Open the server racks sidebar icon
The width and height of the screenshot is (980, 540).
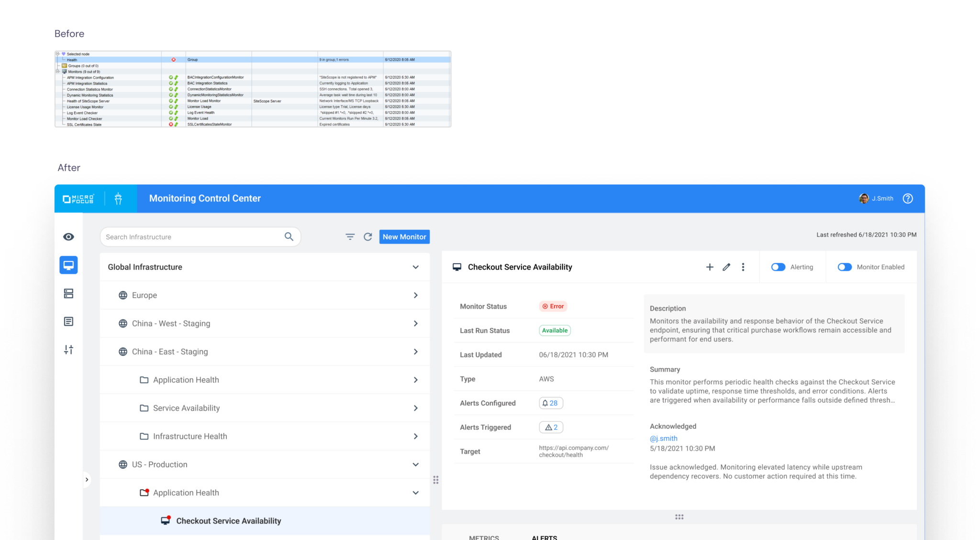click(68, 293)
